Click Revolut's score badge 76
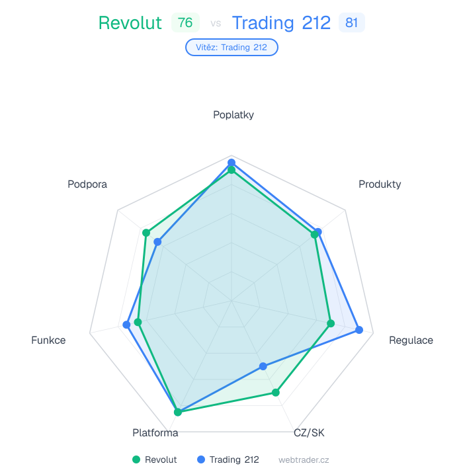The image size is (463, 476). point(185,23)
